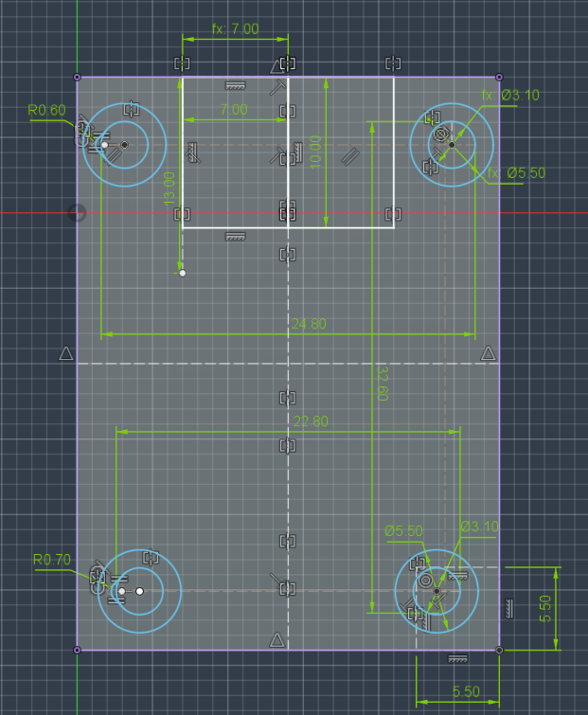This screenshot has width=588, height=715.
Task: Select the 24.80 horizontal dimension
Action: pos(309,324)
